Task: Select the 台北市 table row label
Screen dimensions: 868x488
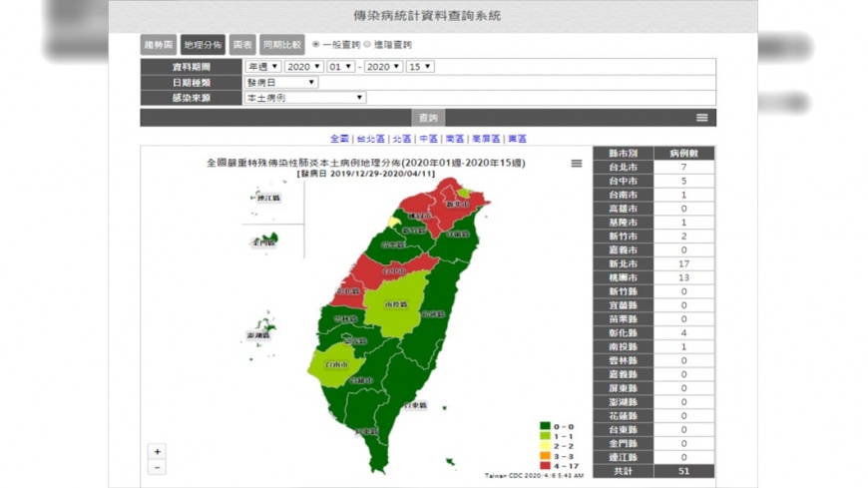Action: 624,168
